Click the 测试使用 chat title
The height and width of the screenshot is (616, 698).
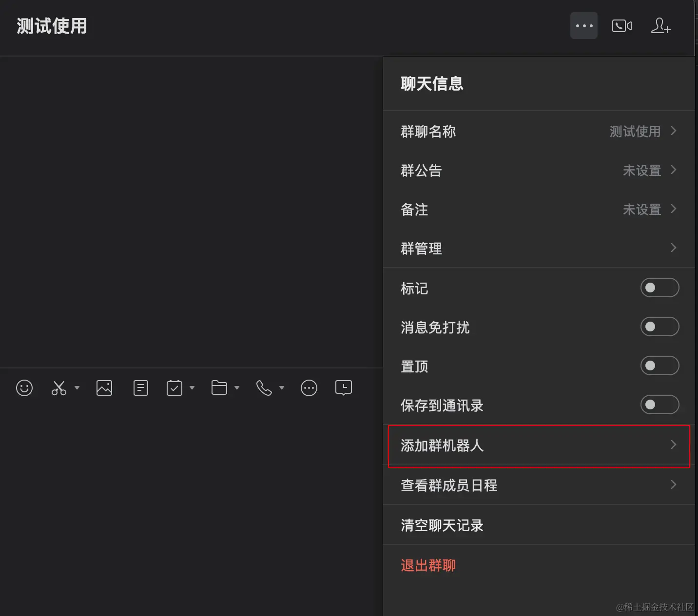pos(52,26)
